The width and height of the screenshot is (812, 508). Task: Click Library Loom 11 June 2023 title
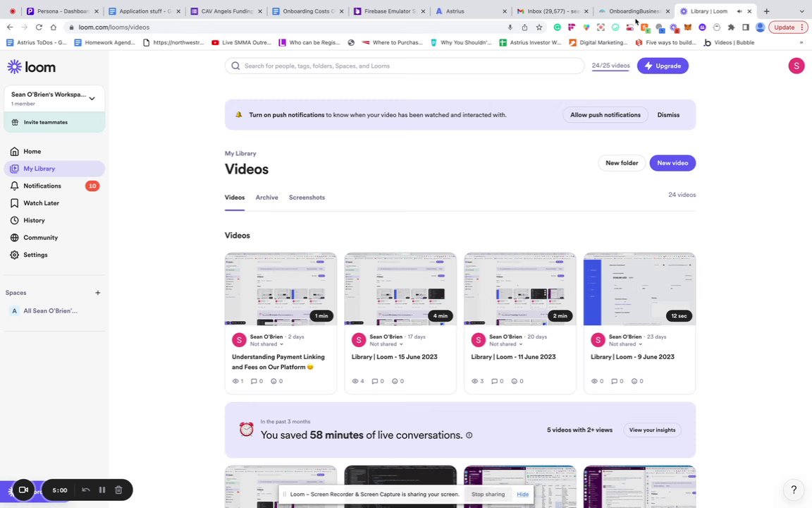point(513,356)
